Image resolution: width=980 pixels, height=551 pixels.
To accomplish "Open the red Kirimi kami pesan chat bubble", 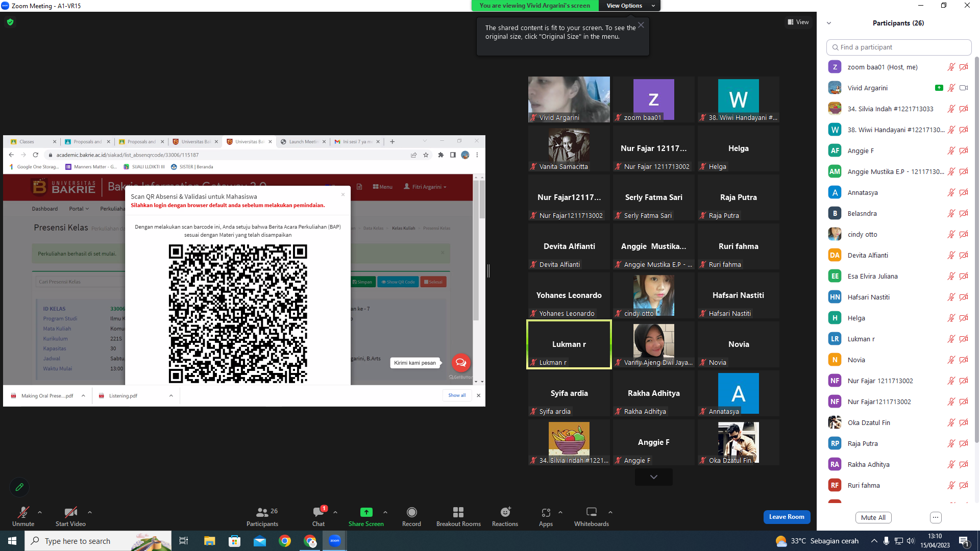I will pos(461,363).
